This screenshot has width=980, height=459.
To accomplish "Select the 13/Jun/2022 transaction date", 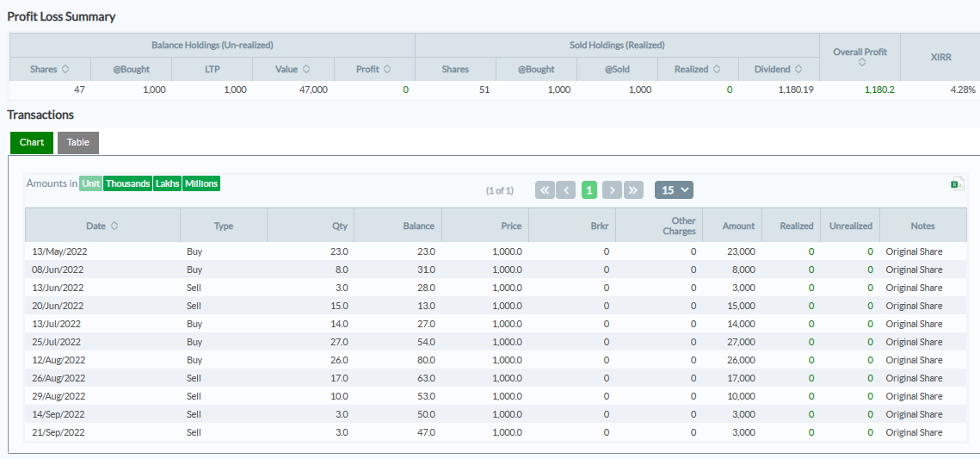I will coord(58,288).
